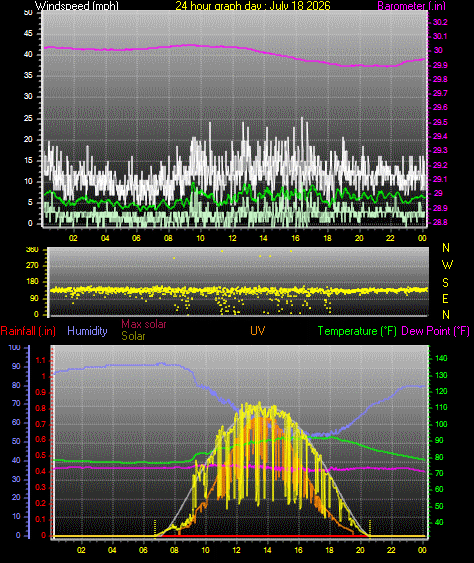Viewport: 474px width, 563px height.
Task: Click the 'UV' legend label
Action: [x=257, y=331]
